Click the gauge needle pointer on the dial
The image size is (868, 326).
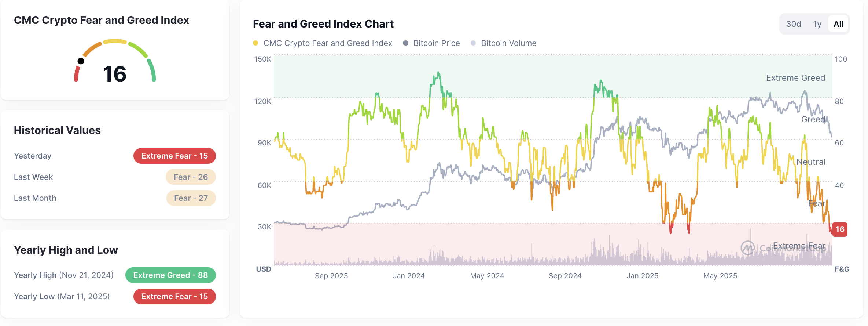click(x=81, y=60)
